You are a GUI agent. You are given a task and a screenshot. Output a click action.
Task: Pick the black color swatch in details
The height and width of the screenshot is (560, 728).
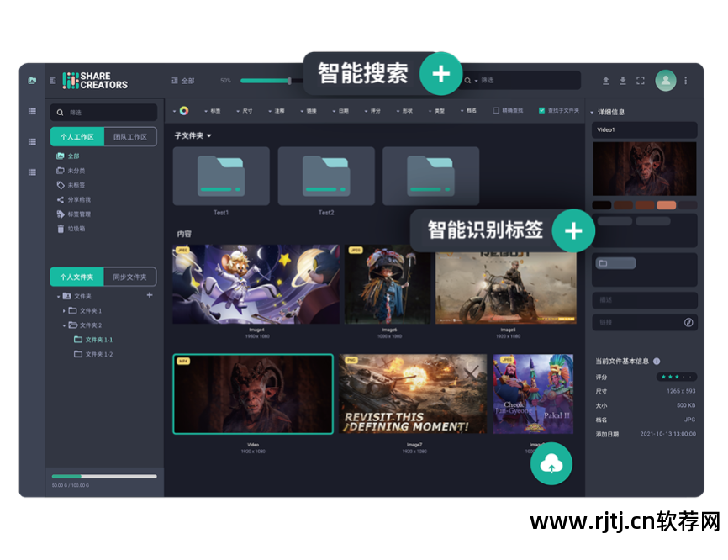click(x=602, y=205)
